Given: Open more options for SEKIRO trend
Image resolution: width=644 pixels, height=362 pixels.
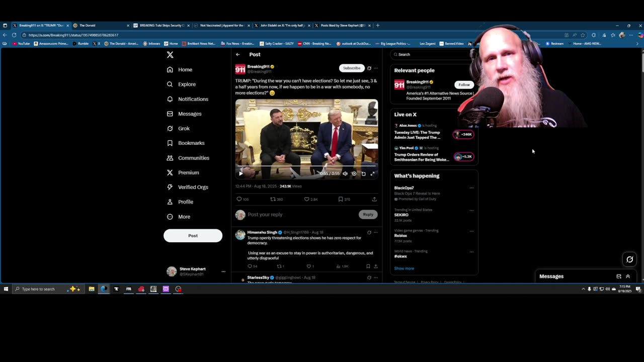Looking at the screenshot, I should 471,210.
